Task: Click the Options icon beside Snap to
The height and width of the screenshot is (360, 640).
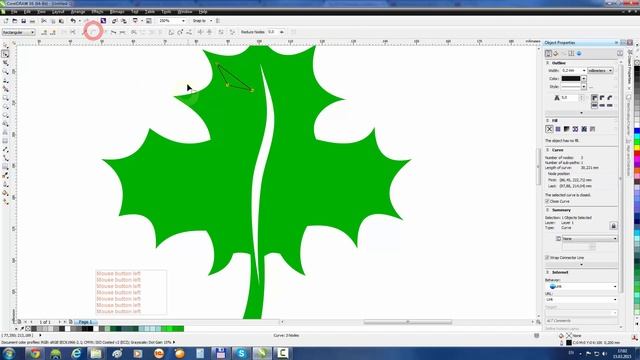Action: click(218, 21)
